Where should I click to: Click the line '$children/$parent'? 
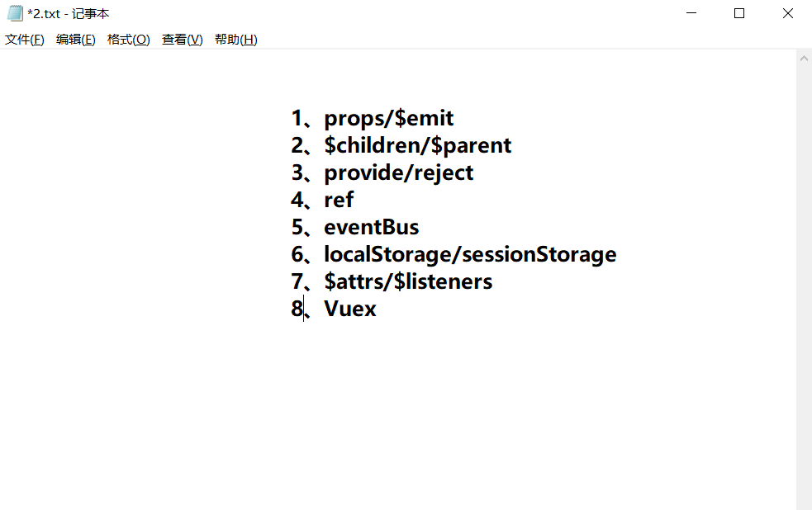click(418, 144)
